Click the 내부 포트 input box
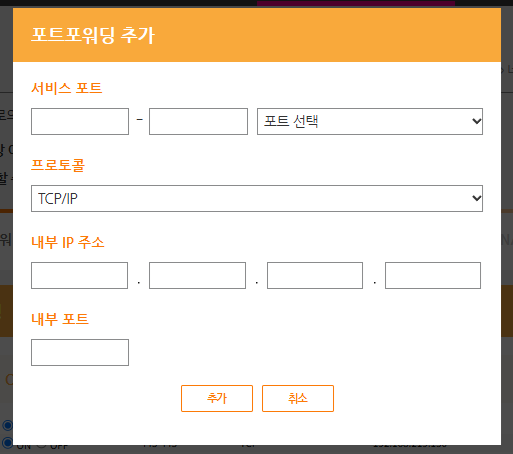The width and height of the screenshot is (513, 454). (80, 352)
